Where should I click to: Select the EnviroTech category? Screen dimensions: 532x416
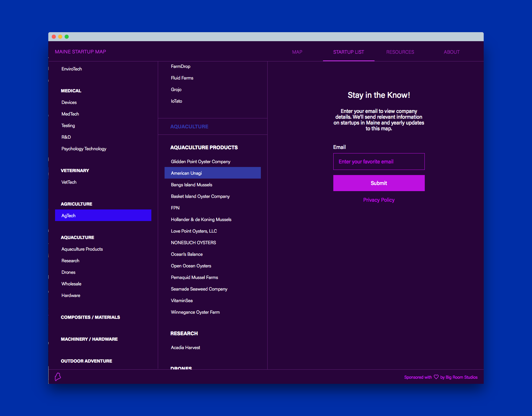(x=71, y=69)
